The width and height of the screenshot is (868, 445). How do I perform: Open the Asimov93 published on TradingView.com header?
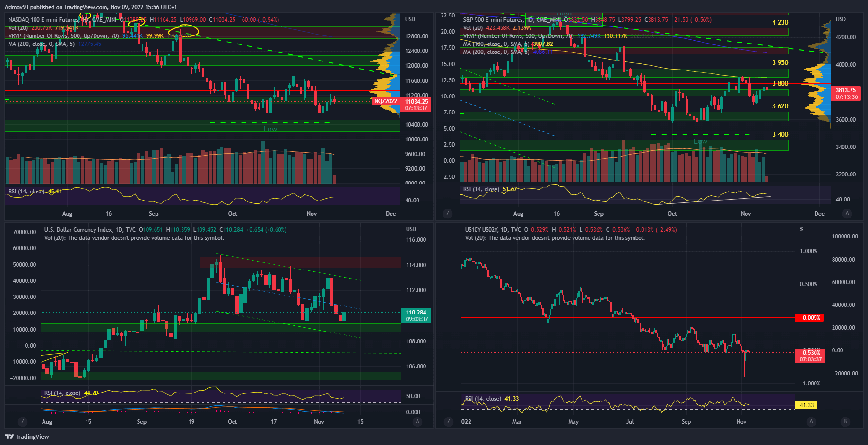tap(91, 7)
